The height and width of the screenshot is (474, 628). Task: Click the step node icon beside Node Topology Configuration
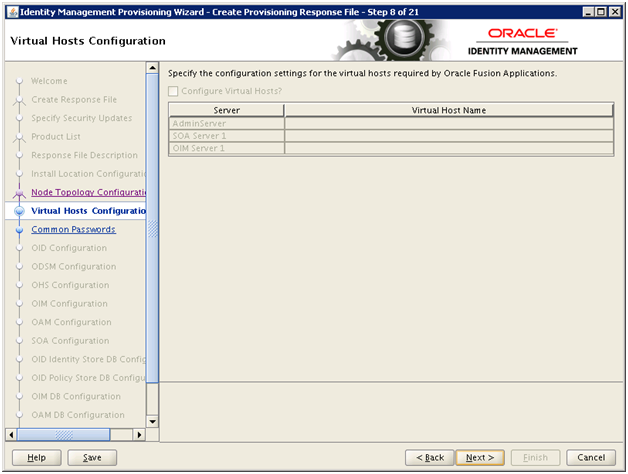(x=19, y=193)
